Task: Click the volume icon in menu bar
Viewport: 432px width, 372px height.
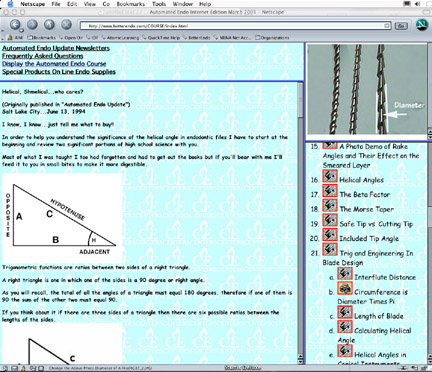Action: 417,4
